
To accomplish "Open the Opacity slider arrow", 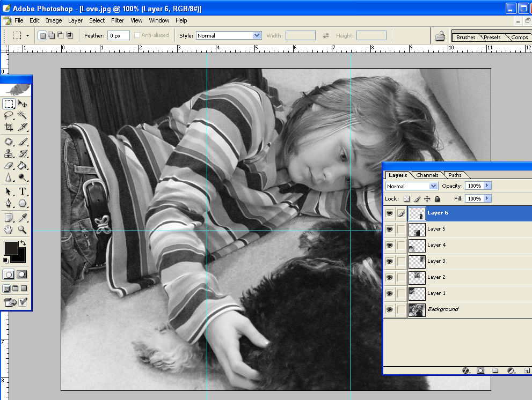I will pyautogui.click(x=487, y=186).
